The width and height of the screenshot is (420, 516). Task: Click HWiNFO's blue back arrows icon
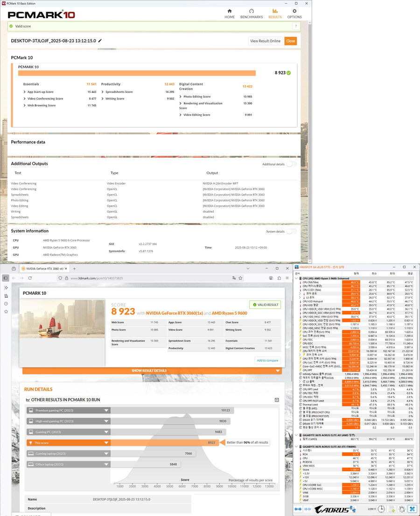[x=298, y=509]
